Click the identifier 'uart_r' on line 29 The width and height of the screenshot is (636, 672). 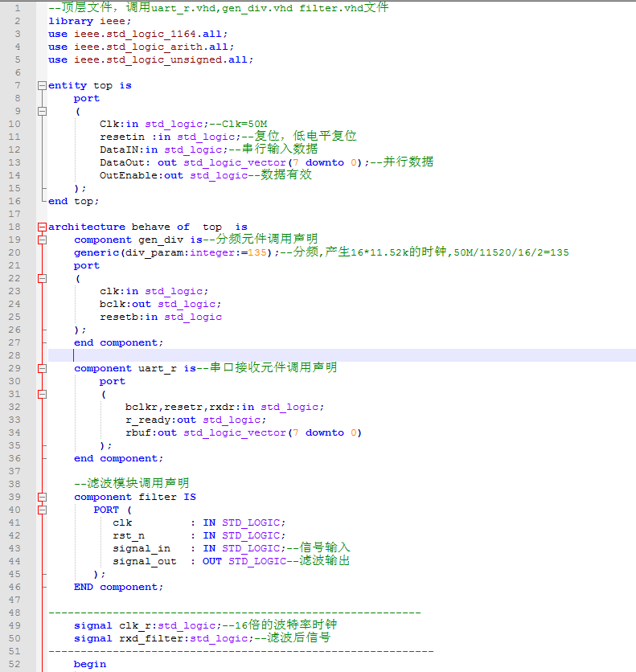tap(158, 368)
